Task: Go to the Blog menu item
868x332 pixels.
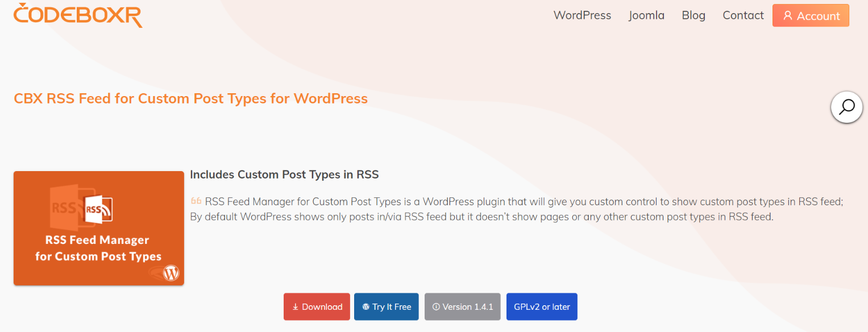Action: point(693,15)
